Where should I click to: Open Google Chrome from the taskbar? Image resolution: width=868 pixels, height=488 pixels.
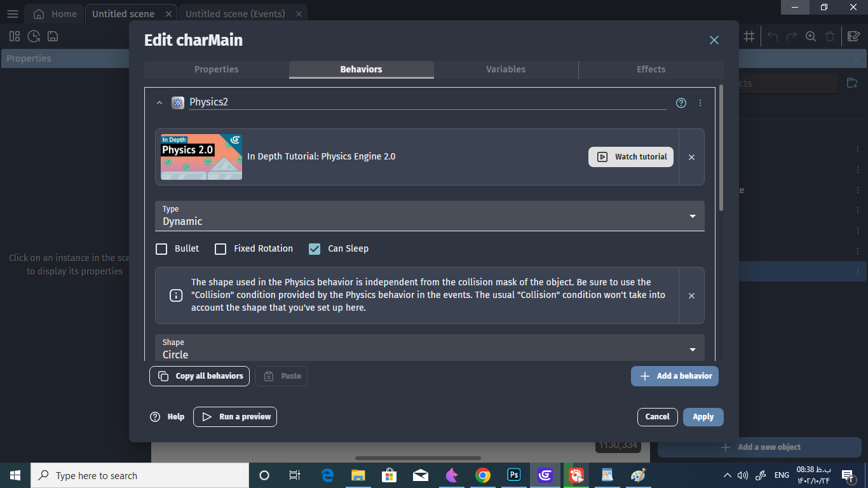point(483,475)
